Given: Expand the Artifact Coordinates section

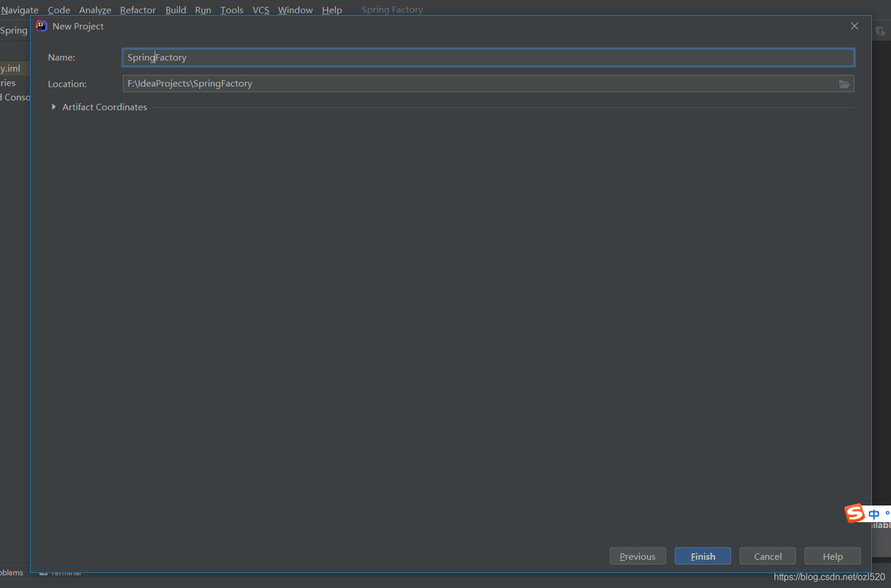Looking at the screenshot, I should pos(54,107).
